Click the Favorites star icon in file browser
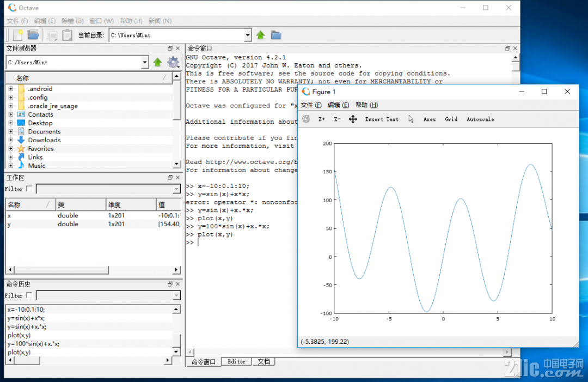The width and height of the screenshot is (588, 382). (x=21, y=149)
